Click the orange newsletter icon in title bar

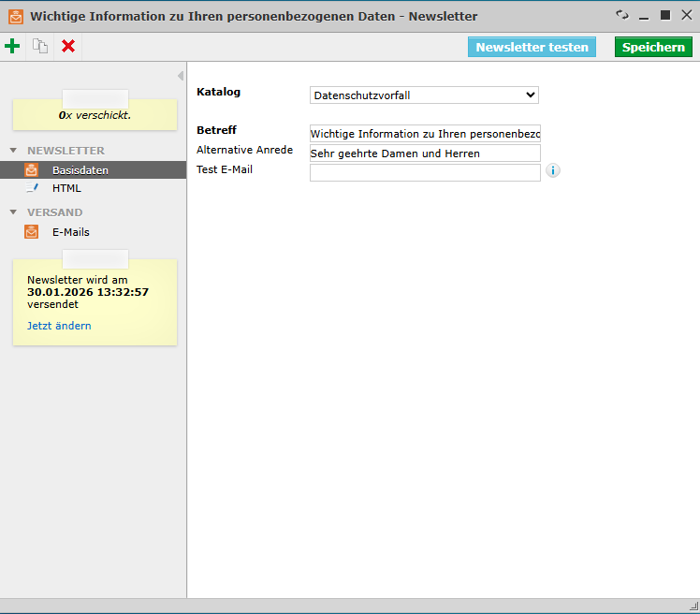click(x=16, y=16)
